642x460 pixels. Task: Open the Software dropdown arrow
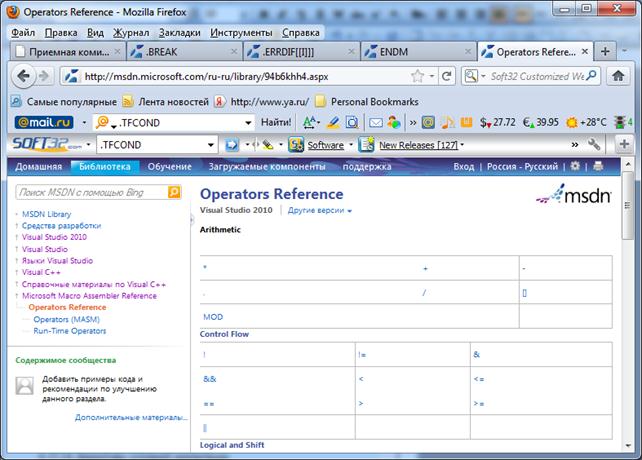point(350,145)
